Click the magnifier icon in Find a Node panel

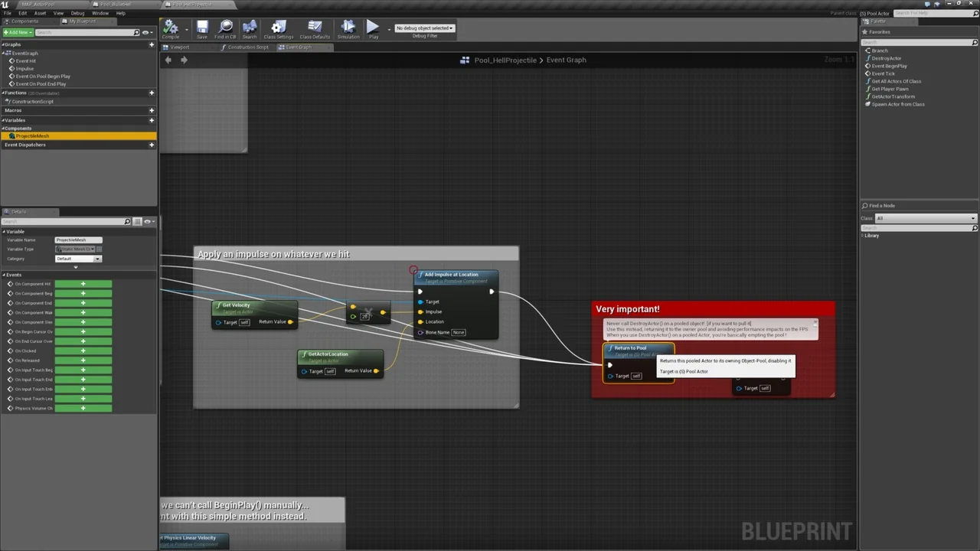(x=866, y=205)
